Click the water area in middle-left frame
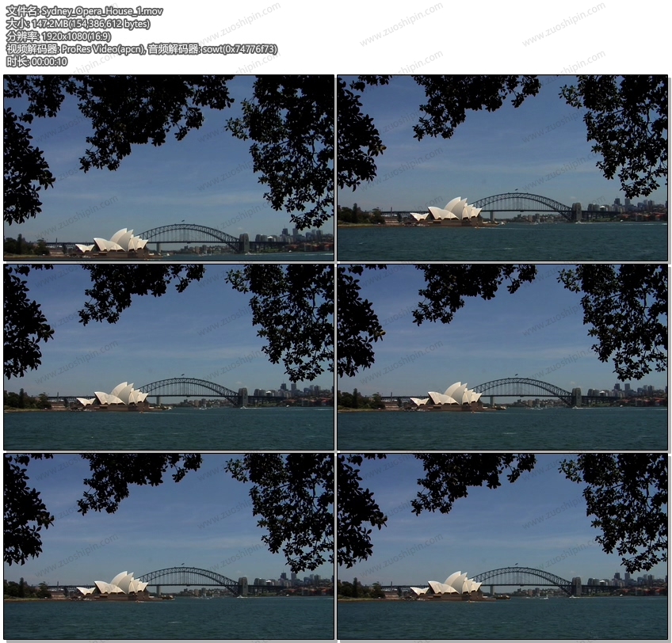This screenshot has height=643, width=672. click(169, 430)
